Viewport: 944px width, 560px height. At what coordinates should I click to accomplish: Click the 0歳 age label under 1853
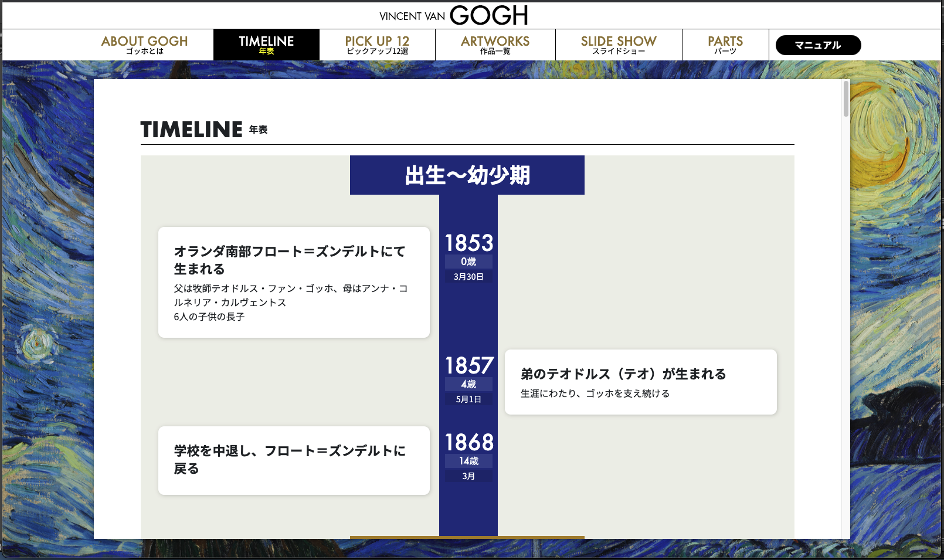pos(468,261)
